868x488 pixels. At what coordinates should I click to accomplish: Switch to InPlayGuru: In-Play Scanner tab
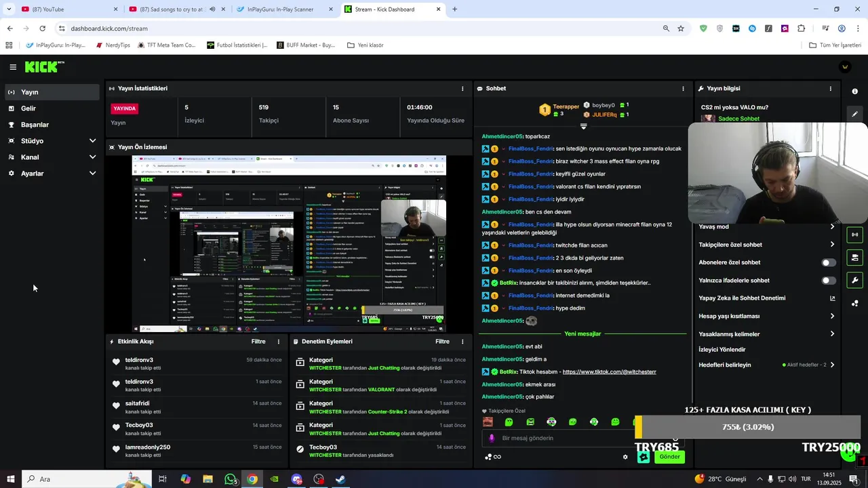[285, 9]
